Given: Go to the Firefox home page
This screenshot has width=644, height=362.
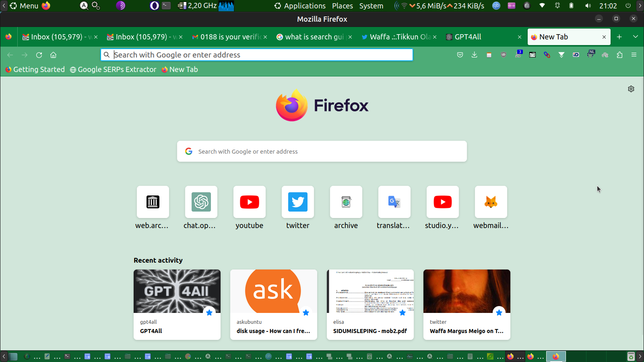Looking at the screenshot, I should click(x=54, y=55).
